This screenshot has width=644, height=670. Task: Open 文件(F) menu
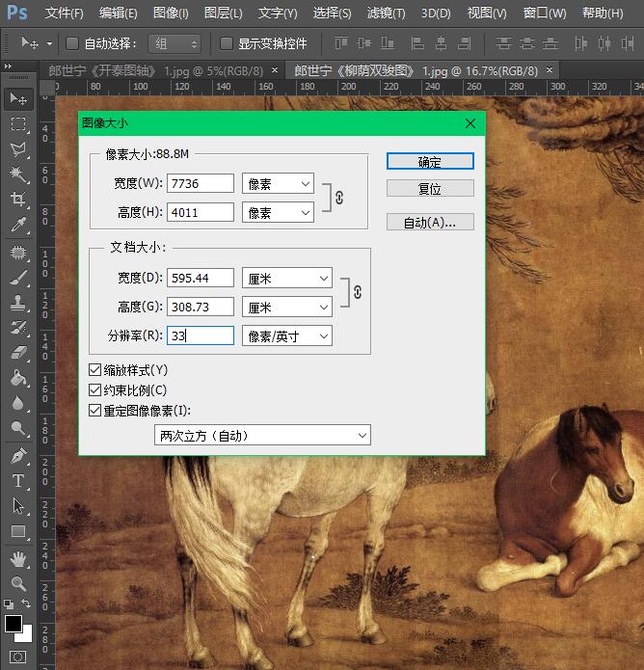click(x=64, y=13)
